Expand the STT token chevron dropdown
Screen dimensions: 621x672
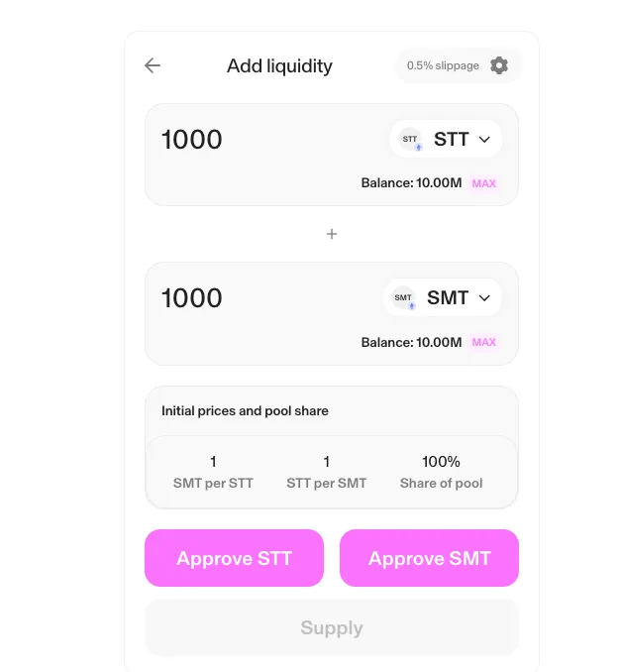point(484,140)
